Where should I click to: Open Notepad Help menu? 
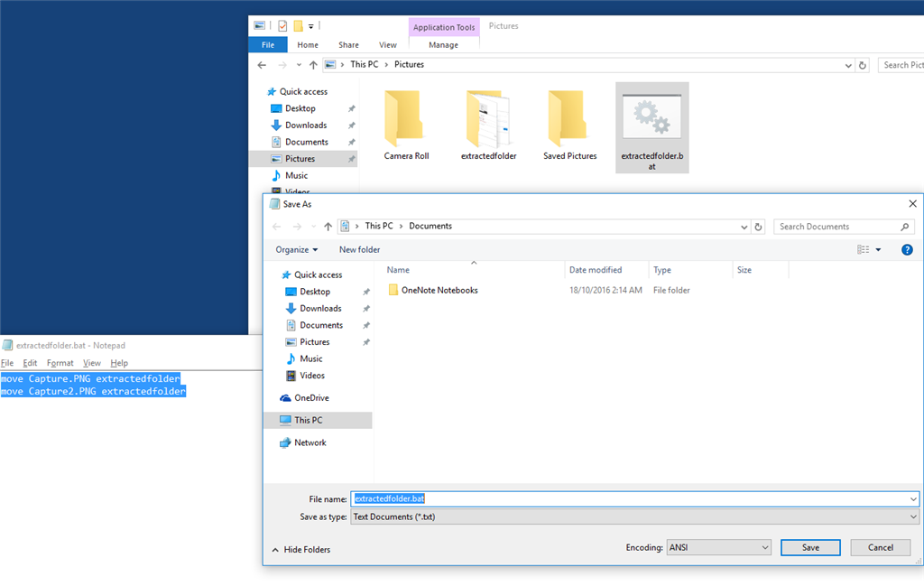point(119,363)
